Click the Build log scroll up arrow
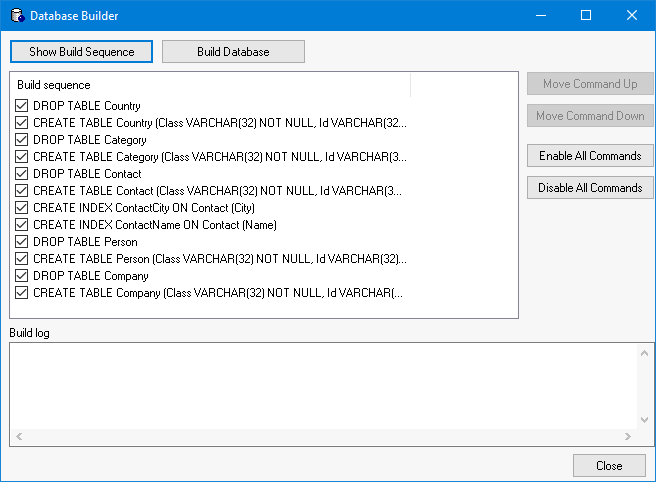656x482 pixels. tap(645, 352)
